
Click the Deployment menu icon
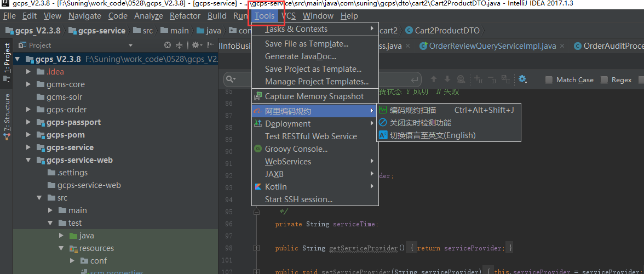(258, 123)
